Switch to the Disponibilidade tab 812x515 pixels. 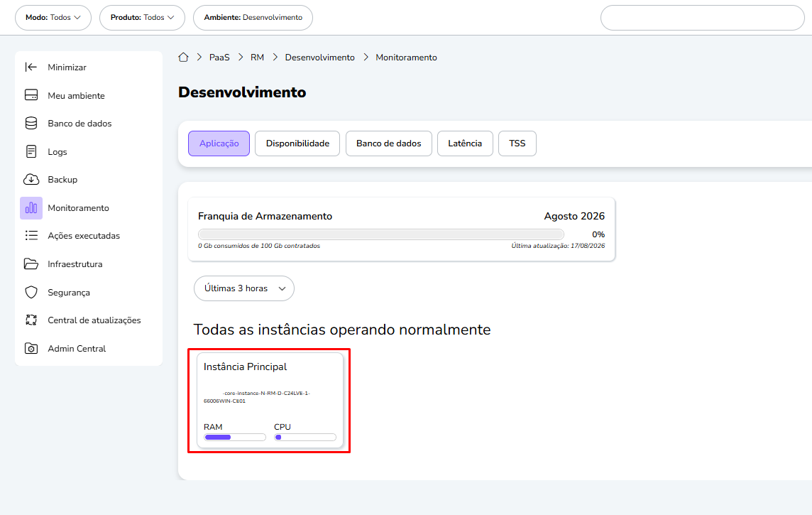coord(297,143)
